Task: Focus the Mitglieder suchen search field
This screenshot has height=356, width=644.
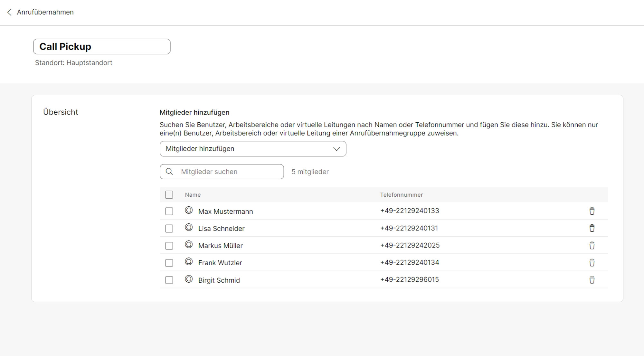Action: (229, 172)
